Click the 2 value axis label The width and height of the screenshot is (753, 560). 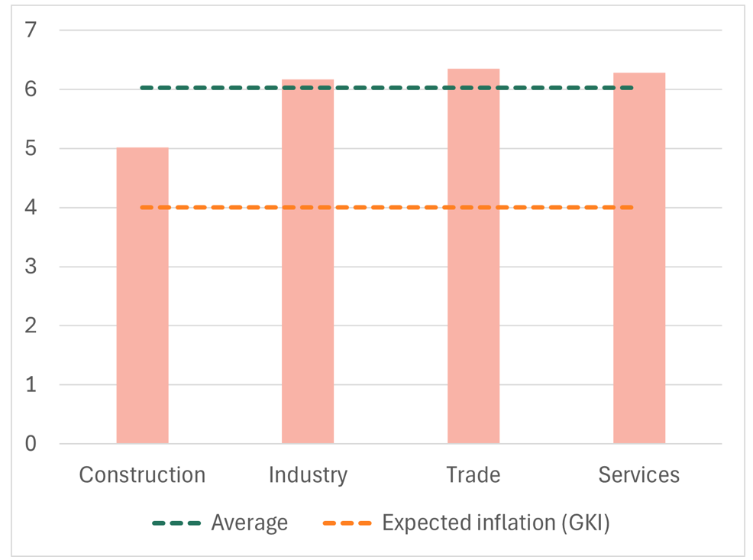coord(31,325)
